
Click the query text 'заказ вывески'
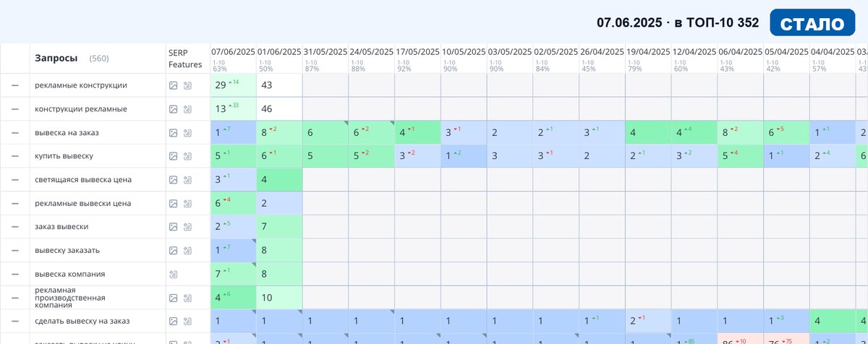point(61,227)
